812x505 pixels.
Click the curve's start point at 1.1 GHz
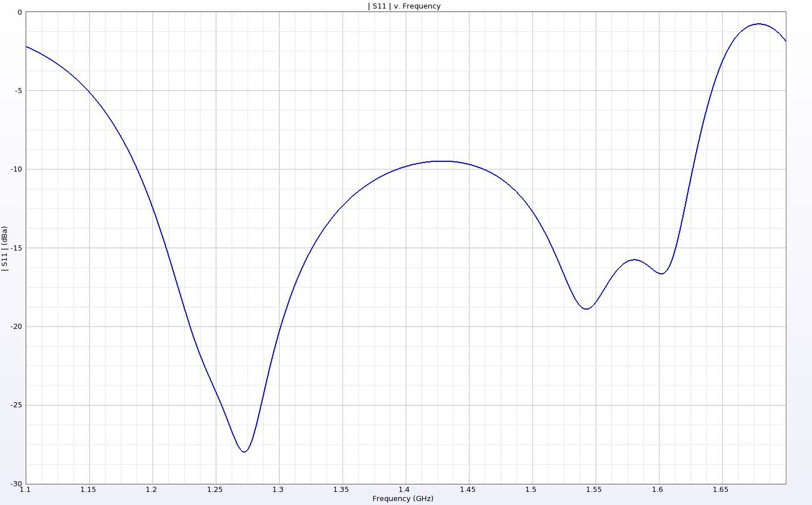coord(27,47)
